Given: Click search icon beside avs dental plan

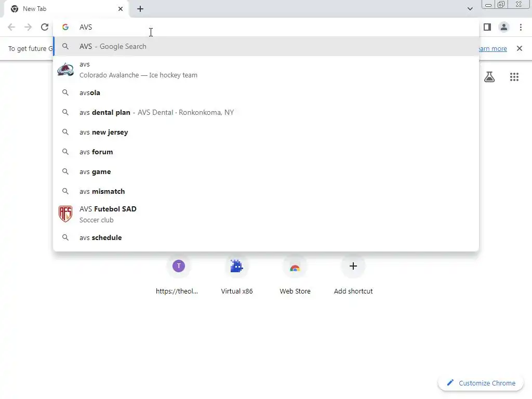Looking at the screenshot, I should (65, 112).
